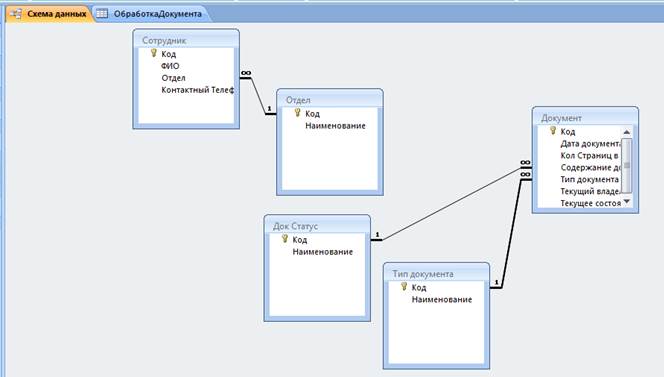Open the Схема данных tab

pyautogui.click(x=48, y=14)
